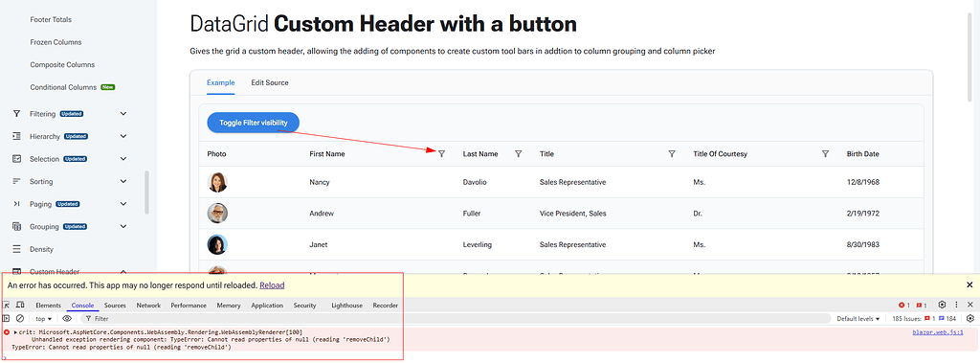The image size is (980, 363).
Task: Open Composite Columns in sidebar
Action: [x=62, y=64]
